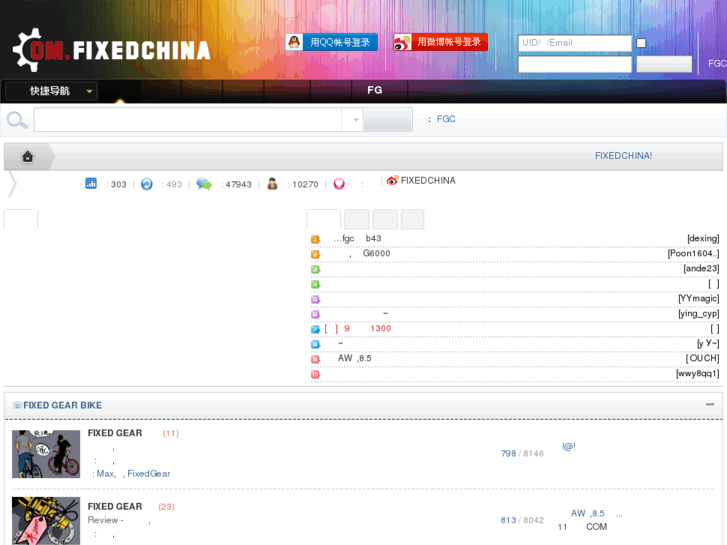Screen dimensions: 727x545
Task: Click rank 10 icon in wwy8qq1 row
Action: click(x=315, y=374)
